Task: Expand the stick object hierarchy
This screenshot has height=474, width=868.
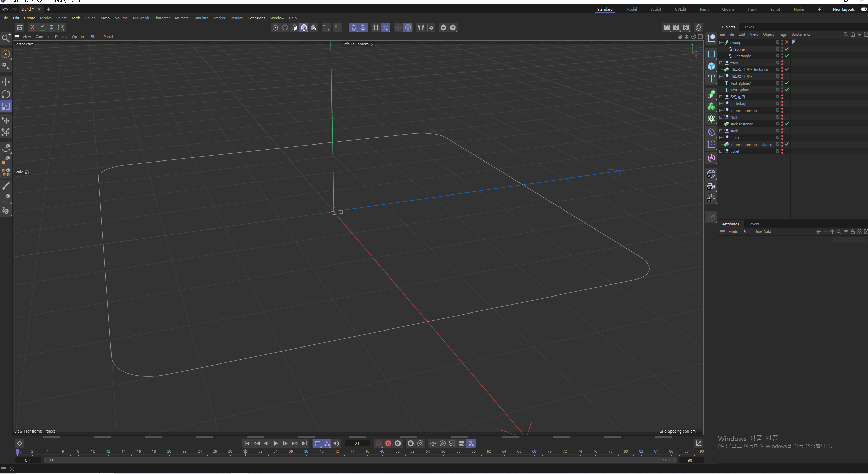Action: pyautogui.click(x=721, y=131)
